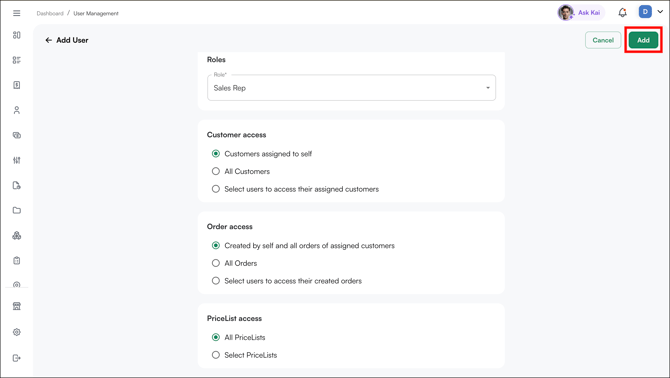Click the Ask Kai assistant avatar

pos(566,12)
